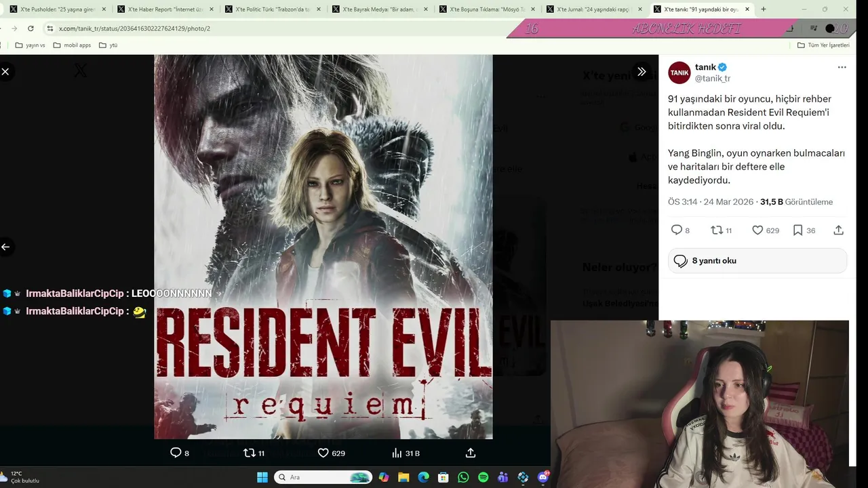868x488 pixels.
Task: Click the heart icon below the photo
Action: coord(323,453)
